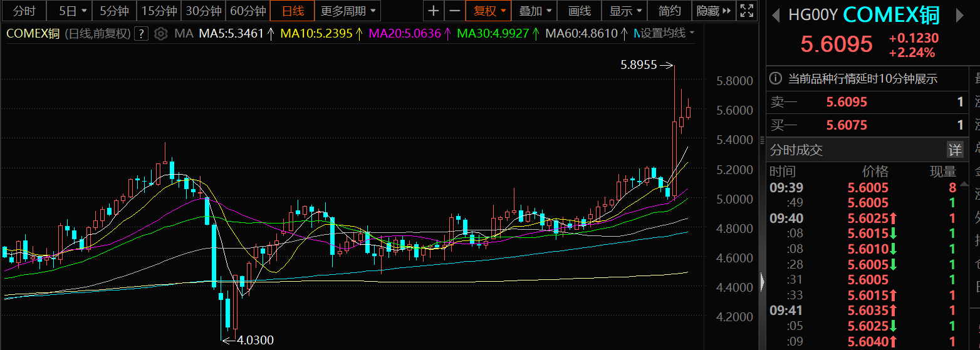Click the COMEX铜 title in quote panel
The image size is (980, 350).
tap(892, 14)
